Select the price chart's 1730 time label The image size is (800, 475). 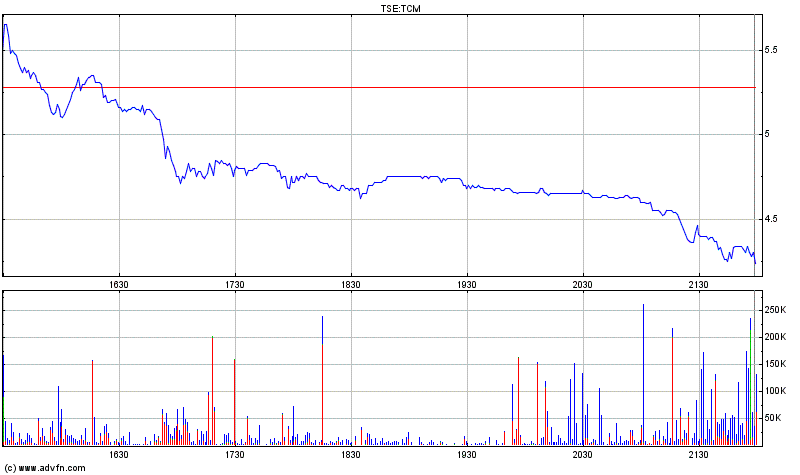coord(235,284)
